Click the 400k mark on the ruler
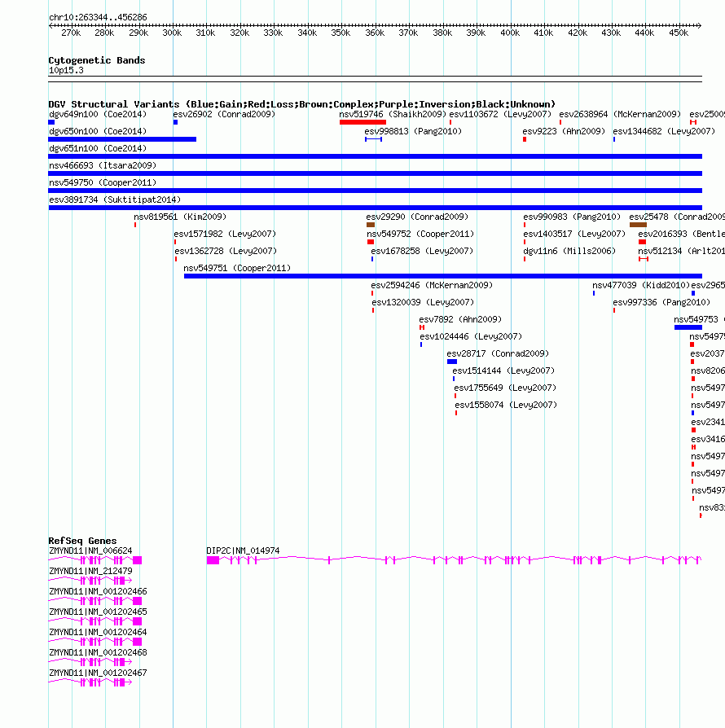 pos(510,33)
